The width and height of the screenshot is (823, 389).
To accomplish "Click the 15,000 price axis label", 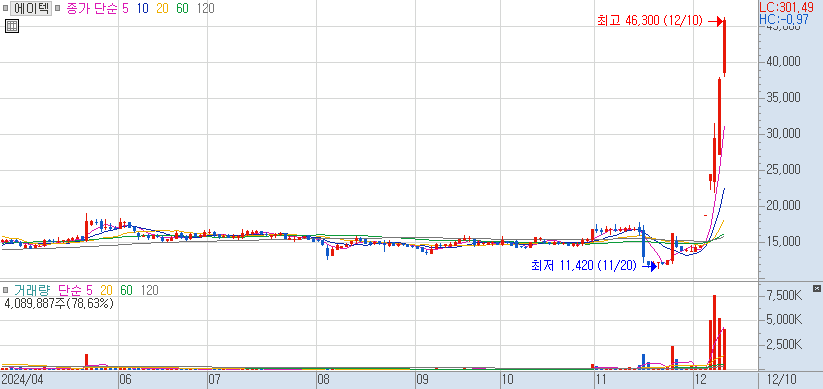I will pos(783,241).
